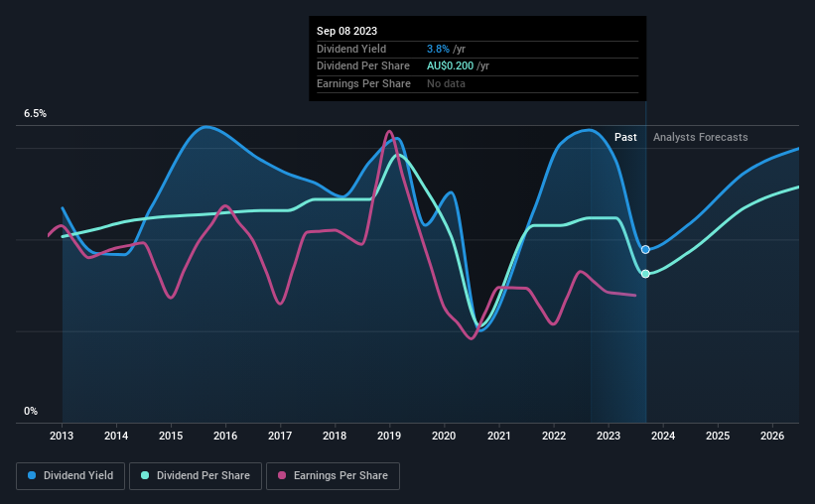Click the blue dot in Dividend Yield legend
Viewport: 815px width, 504px height.
(x=32, y=475)
